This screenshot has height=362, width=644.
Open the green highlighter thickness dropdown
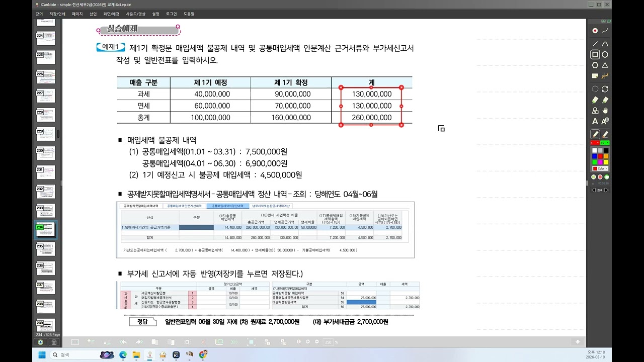604,143
